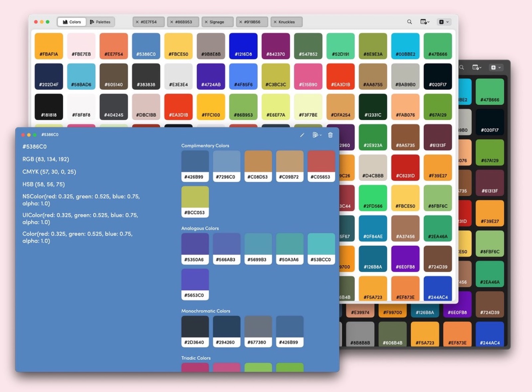The width and height of the screenshot is (532, 392).
Task: Click the "CMYK (57, 30, 0, 25)" value
Action: 49,172
